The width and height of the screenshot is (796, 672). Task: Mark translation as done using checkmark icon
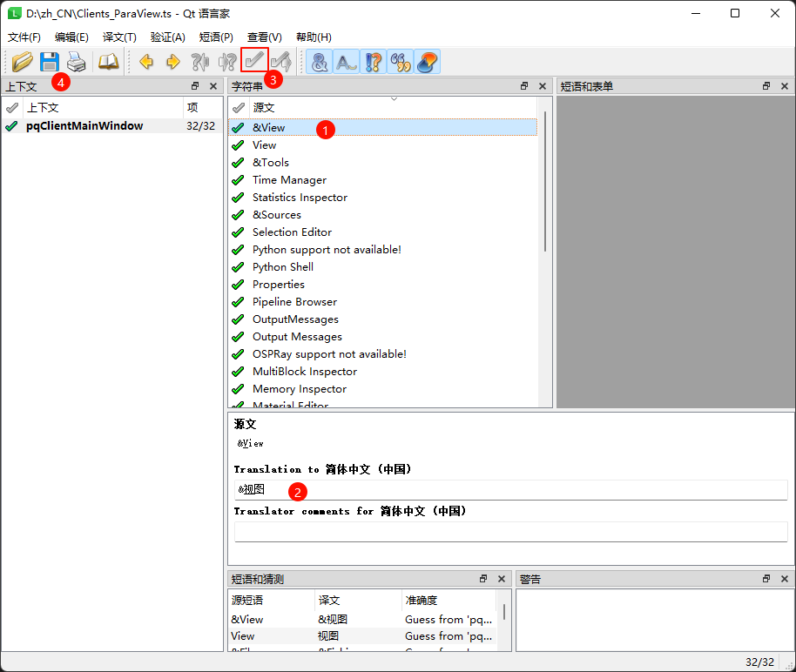253,61
